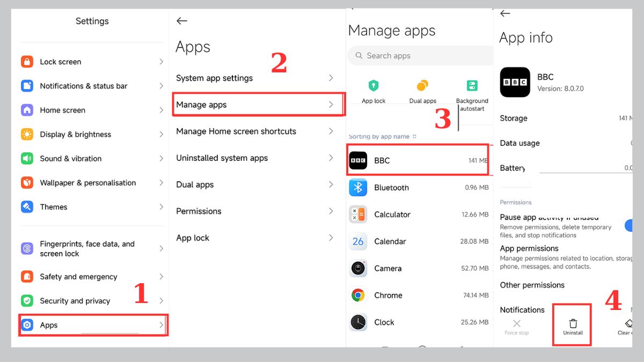
Task: Tap the Bluetooth app icon
Action: (x=358, y=188)
